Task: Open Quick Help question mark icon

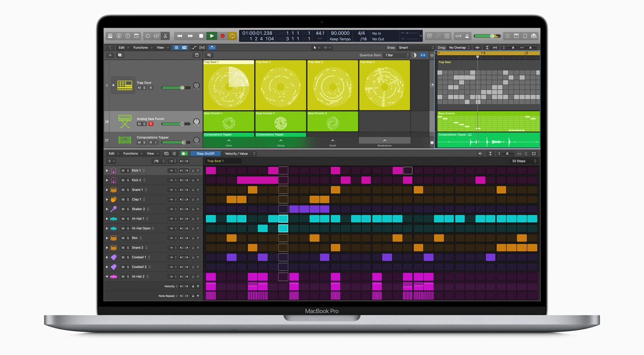Action: coord(128,36)
